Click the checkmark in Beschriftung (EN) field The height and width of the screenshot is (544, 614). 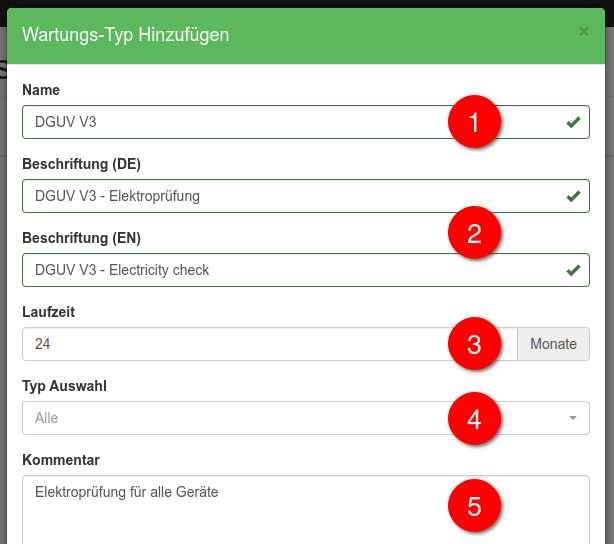(573, 270)
